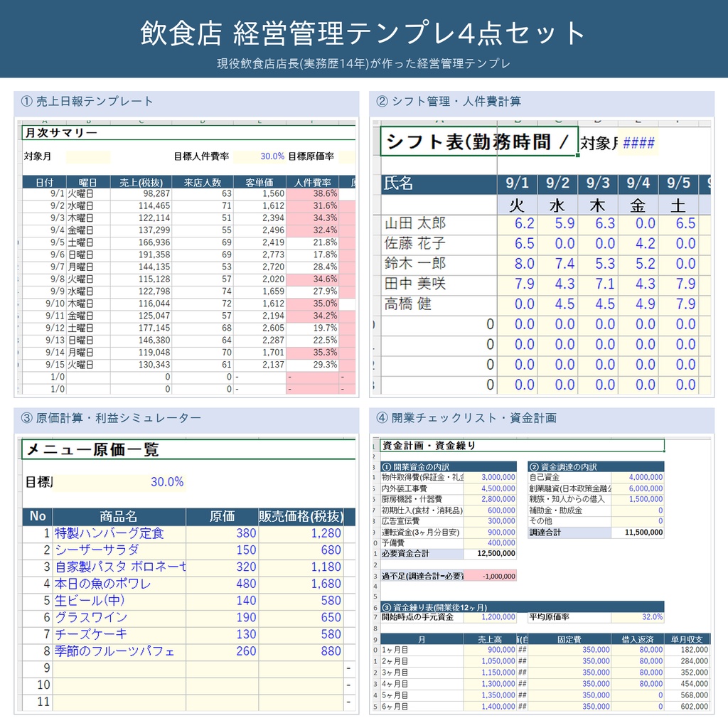
Task: Click the 客単価 column header
Action: click(x=259, y=182)
